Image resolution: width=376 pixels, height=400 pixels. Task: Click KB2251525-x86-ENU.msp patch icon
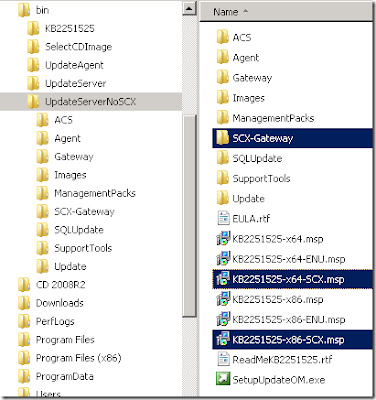tap(223, 319)
